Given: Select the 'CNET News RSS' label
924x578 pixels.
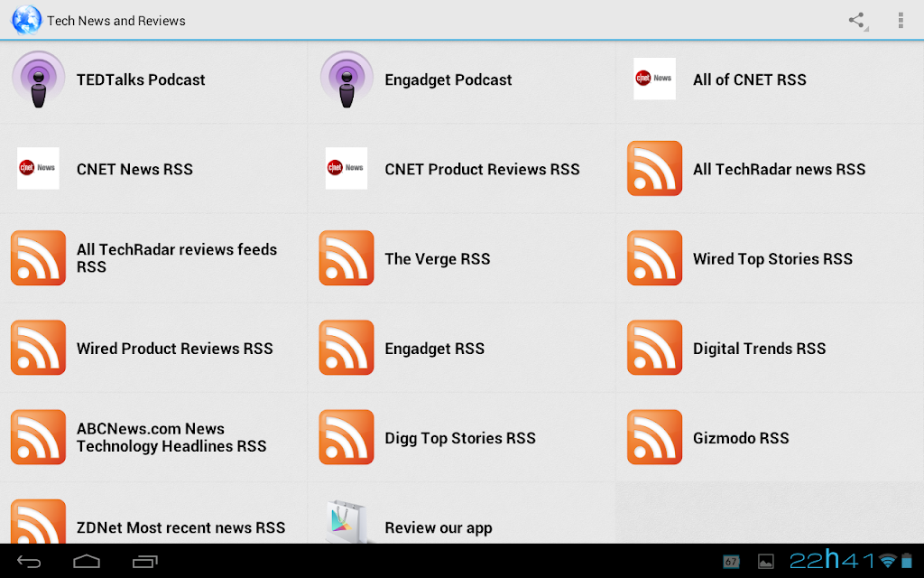Looking at the screenshot, I should pyautogui.click(x=135, y=169).
